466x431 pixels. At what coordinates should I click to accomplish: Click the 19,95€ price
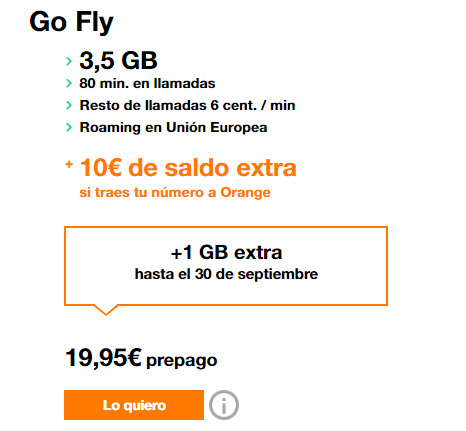(103, 358)
